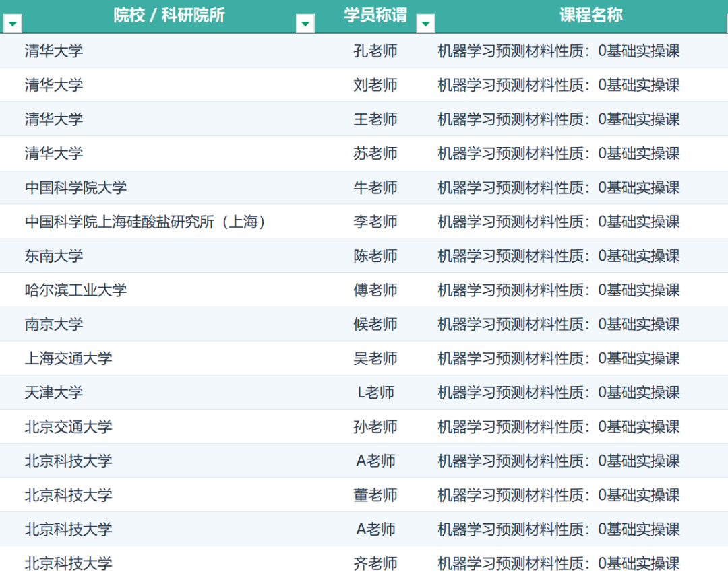Image resolution: width=728 pixels, height=576 pixels.
Task: Select the 苏老师 cell
Action: (x=375, y=153)
